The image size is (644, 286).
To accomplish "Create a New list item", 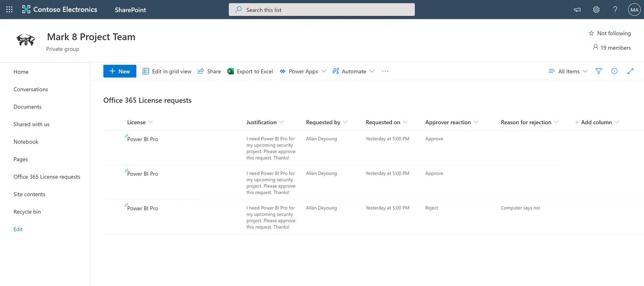I will 120,71.
